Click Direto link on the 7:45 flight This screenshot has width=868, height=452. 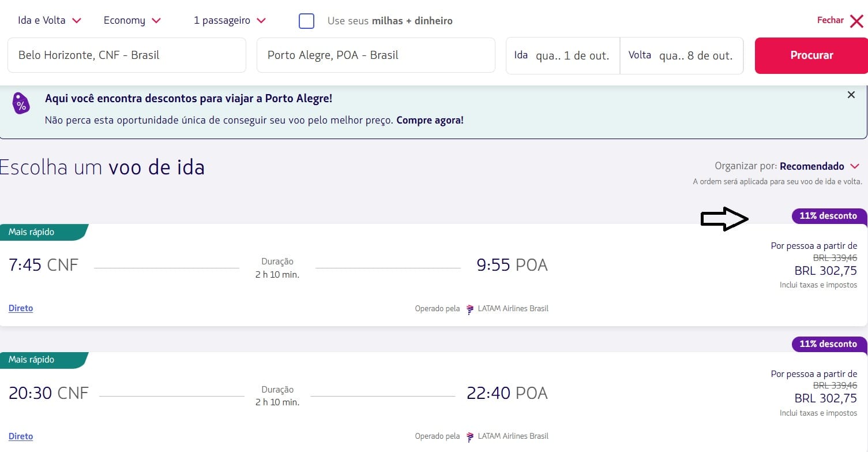(21, 308)
